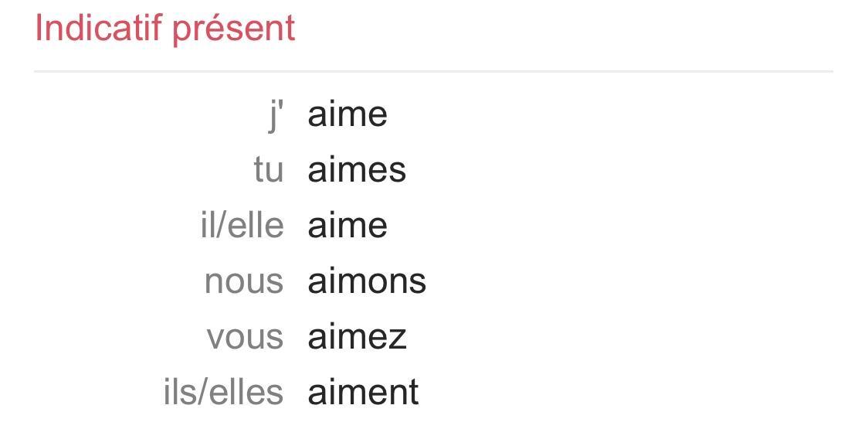Click the verb "aime" next to il/elle
868x446 pixels.
click(x=347, y=226)
